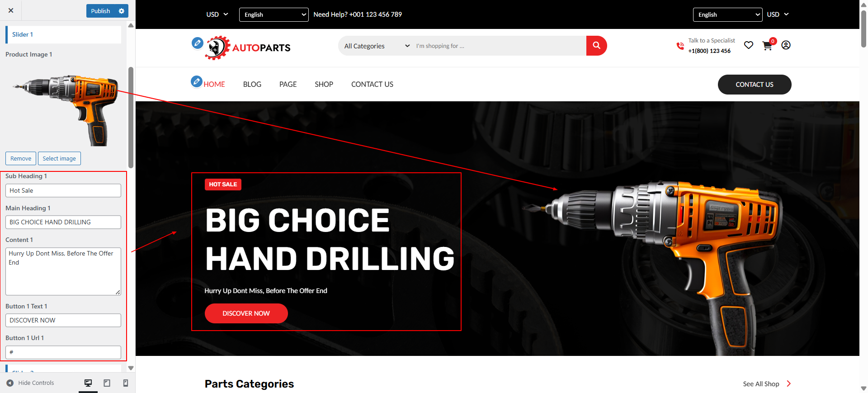
Task: Switch to desktop preview icon
Action: pyautogui.click(x=88, y=383)
